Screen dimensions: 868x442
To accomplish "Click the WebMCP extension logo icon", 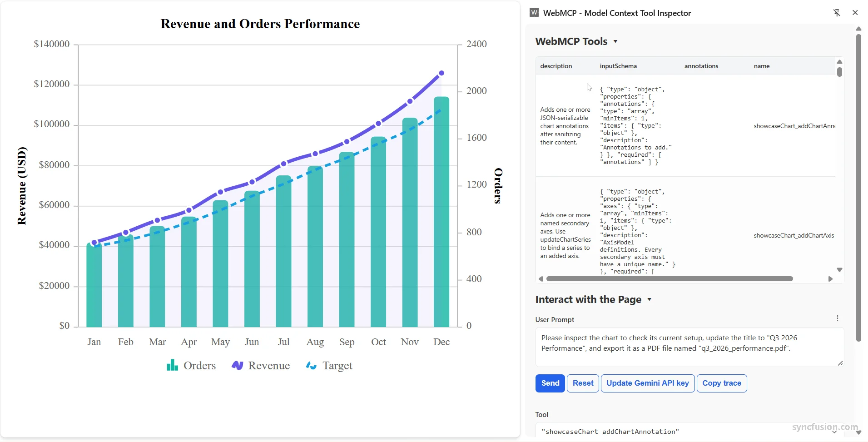I will coord(534,13).
